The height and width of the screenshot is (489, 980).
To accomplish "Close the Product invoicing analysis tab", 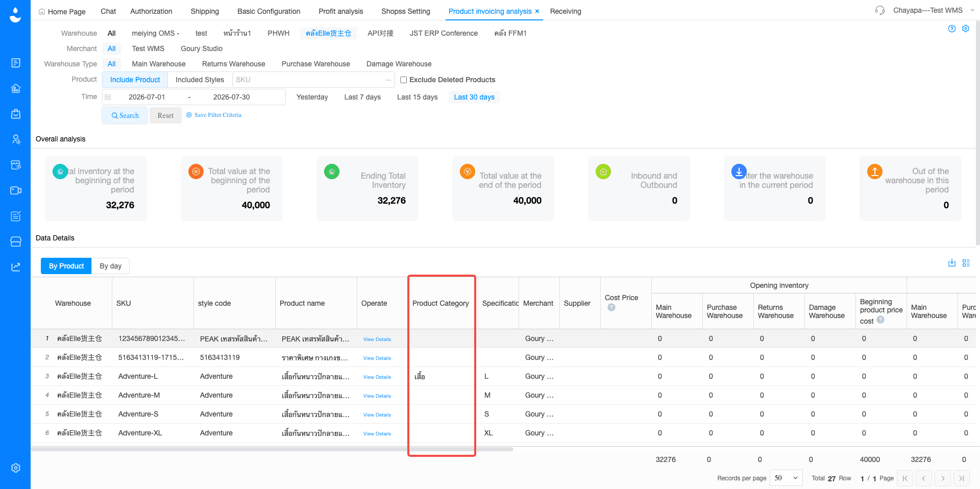I will point(537,11).
